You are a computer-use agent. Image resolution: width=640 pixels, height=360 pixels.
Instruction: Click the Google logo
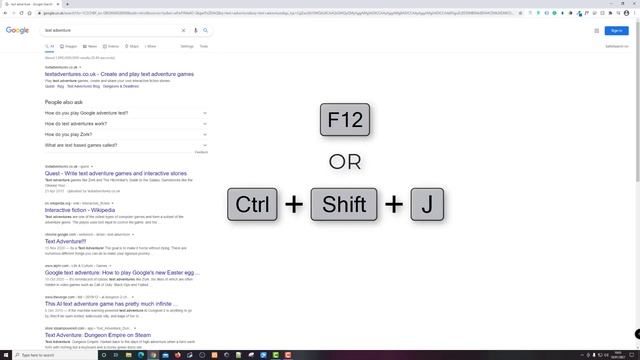[17, 30]
